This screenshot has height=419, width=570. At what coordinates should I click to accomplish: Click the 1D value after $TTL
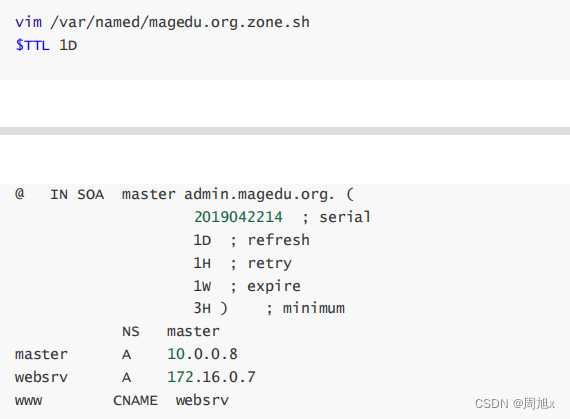tap(68, 45)
